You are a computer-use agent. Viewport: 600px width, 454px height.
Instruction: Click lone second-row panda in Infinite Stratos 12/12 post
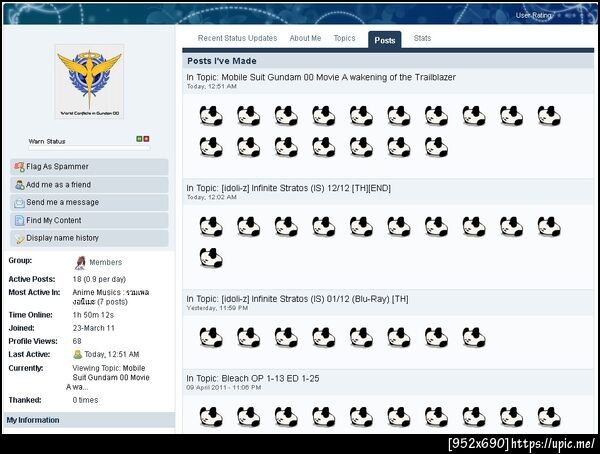click(211, 258)
